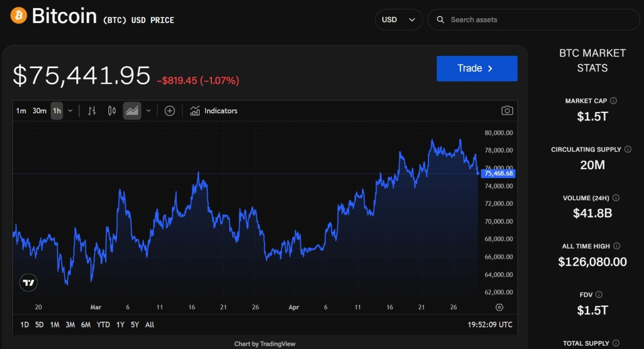Take a chart snapshot with camera icon

pos(507,111)
